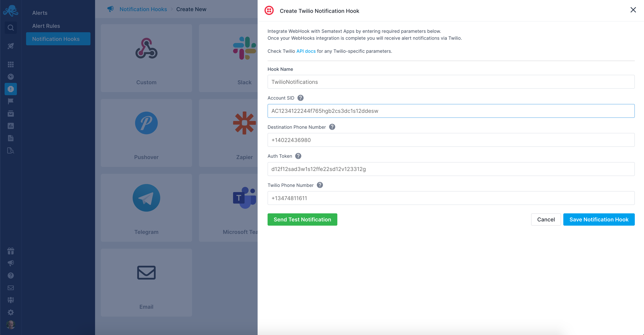Select the Microsoft Teams integration card
The image size is (644, 335).
click(x=228, y=208)
